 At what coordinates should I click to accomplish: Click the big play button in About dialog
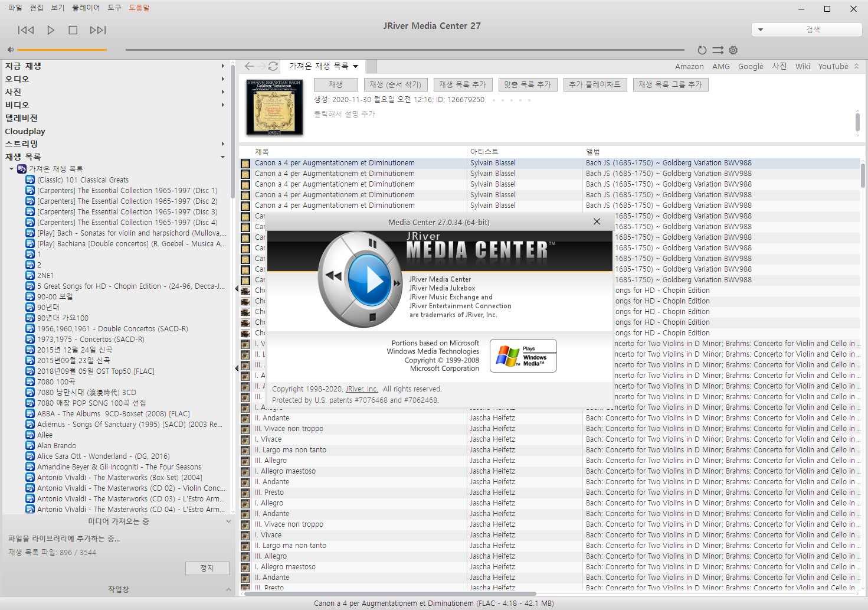click(369, 280)
